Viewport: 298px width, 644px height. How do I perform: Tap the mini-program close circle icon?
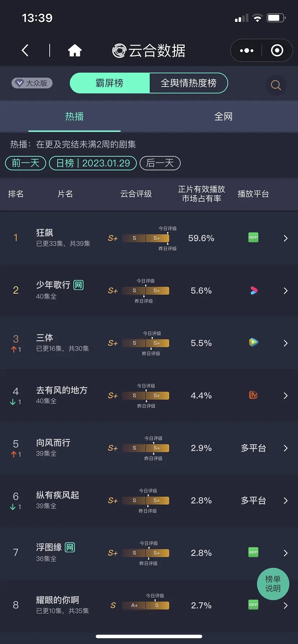277,51
